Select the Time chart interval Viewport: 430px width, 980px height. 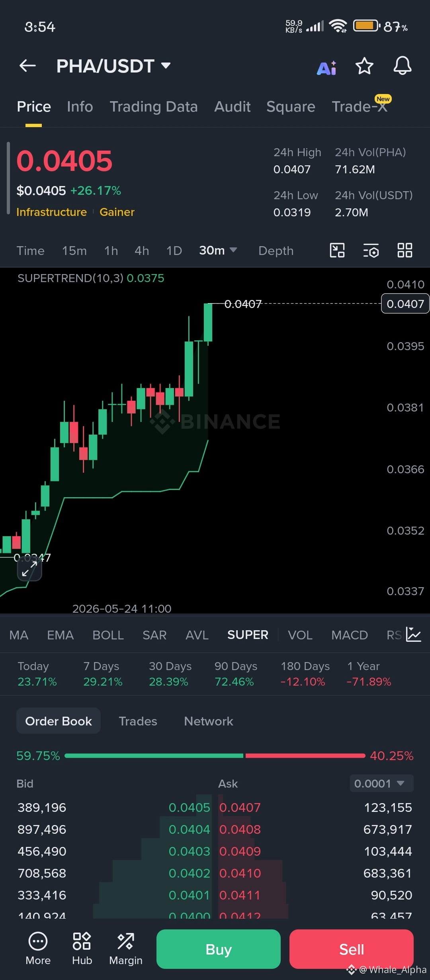click(x=30, y=251)
